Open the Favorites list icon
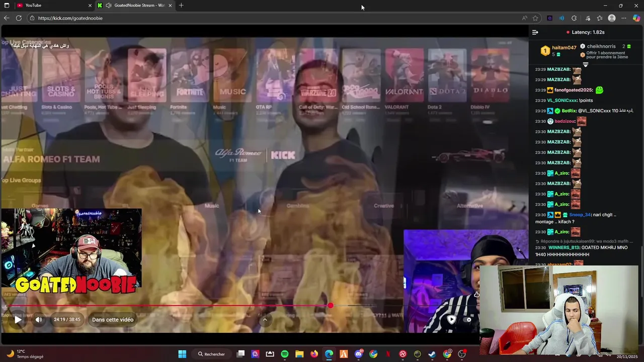This screenshot has width=644, height=362. click(x=600, y=18)
